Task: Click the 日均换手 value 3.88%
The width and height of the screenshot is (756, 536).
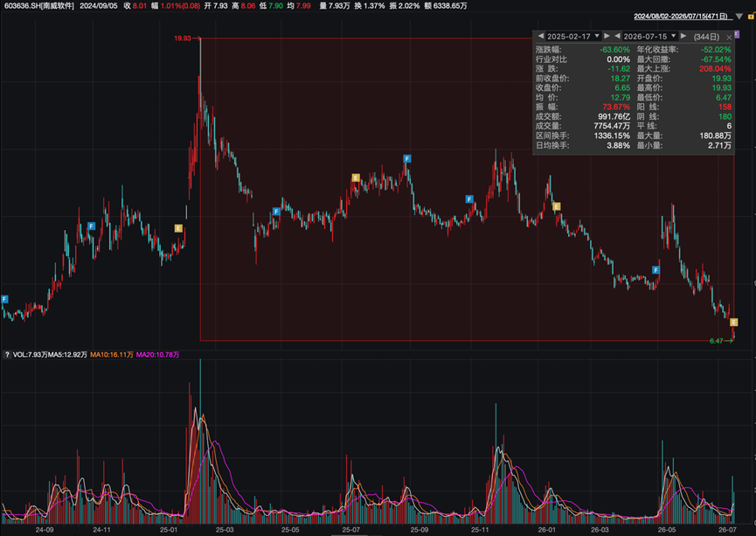Action: pos(619,145)
